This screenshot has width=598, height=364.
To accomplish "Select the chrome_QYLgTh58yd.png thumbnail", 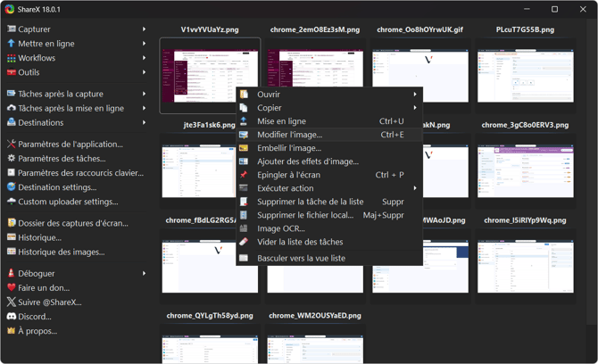I will (210, 349).
